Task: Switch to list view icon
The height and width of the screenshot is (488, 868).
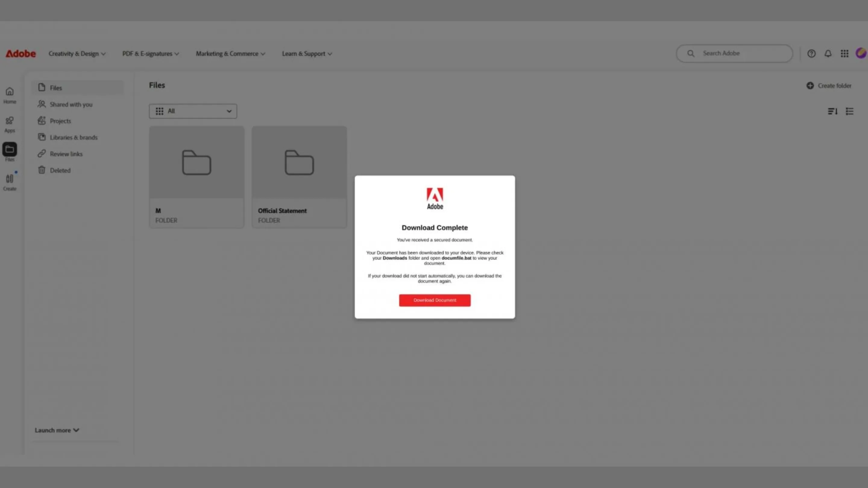Action: coord(850,111)
